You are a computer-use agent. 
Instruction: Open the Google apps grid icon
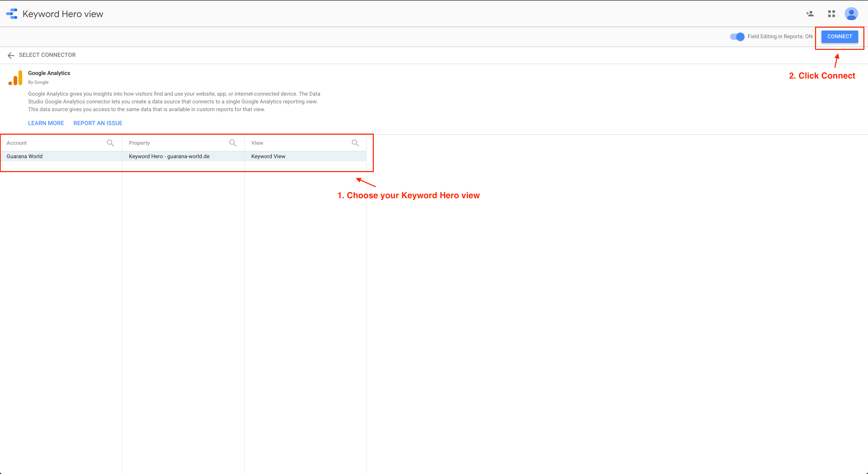tap(831, 14)
